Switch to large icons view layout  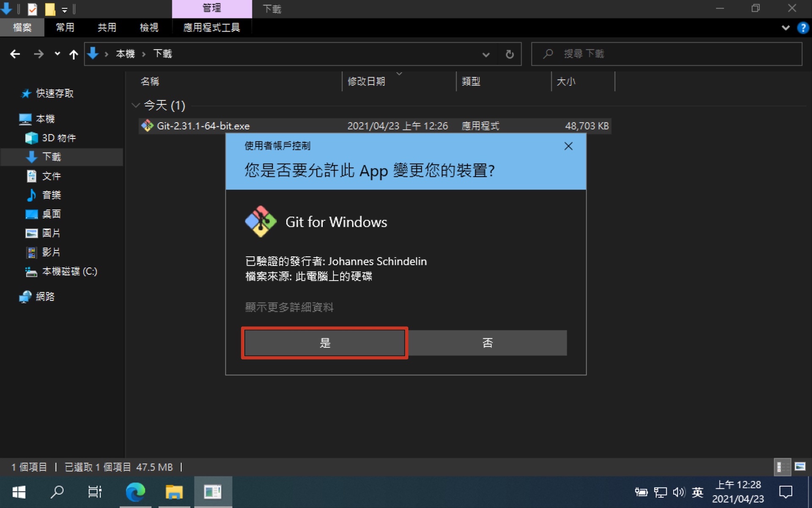point(800,467)
